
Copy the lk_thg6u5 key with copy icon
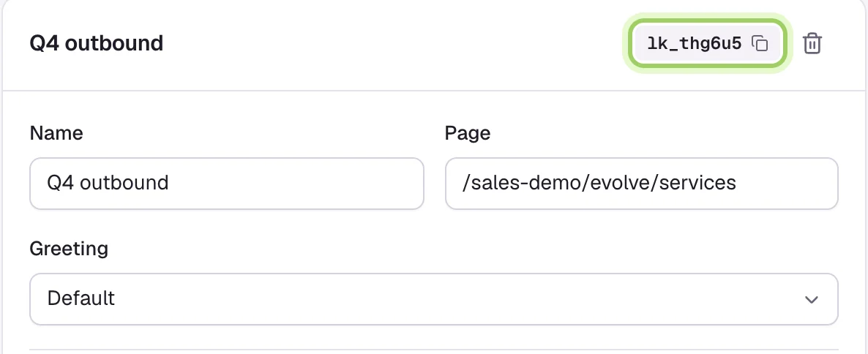pyautogui.click(x=760, y=43)
